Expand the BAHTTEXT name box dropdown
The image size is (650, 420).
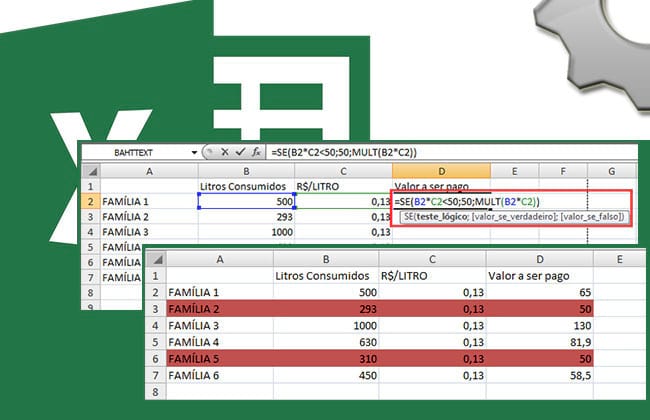[x=194, y=153]
